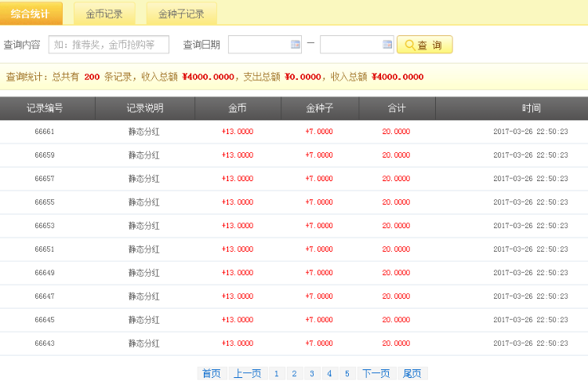The image size is (588, 385).
Task: Go to 首页 first page
Action: [212, 373]
